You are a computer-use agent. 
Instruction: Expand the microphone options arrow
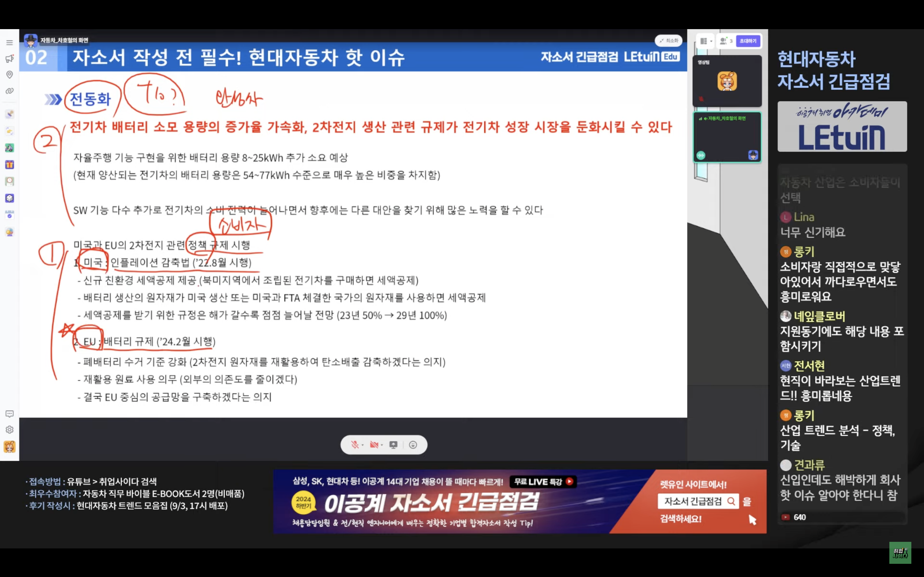coord(362,445)
